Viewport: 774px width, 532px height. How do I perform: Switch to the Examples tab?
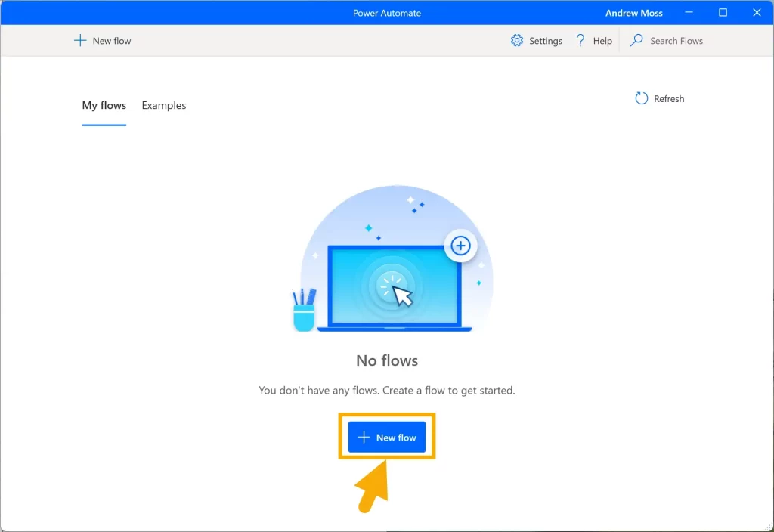click(x=164, y=106)
